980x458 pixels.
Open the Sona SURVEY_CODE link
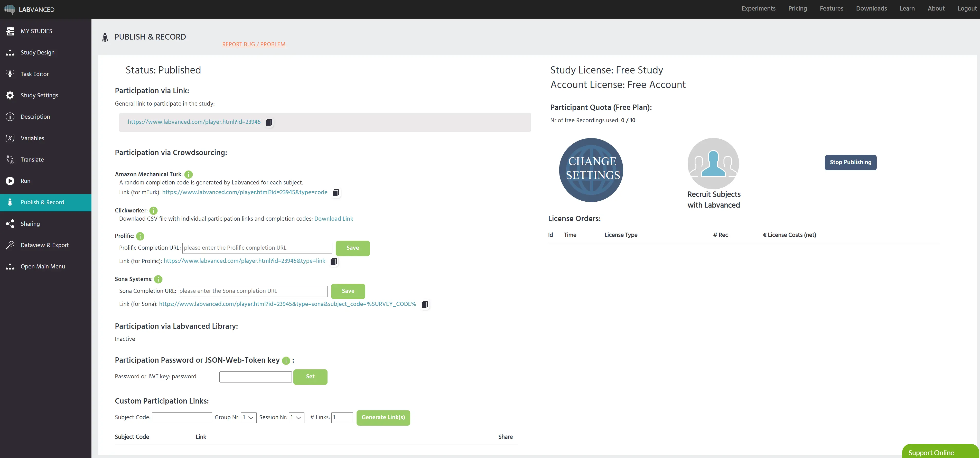[x=288, y=304]
